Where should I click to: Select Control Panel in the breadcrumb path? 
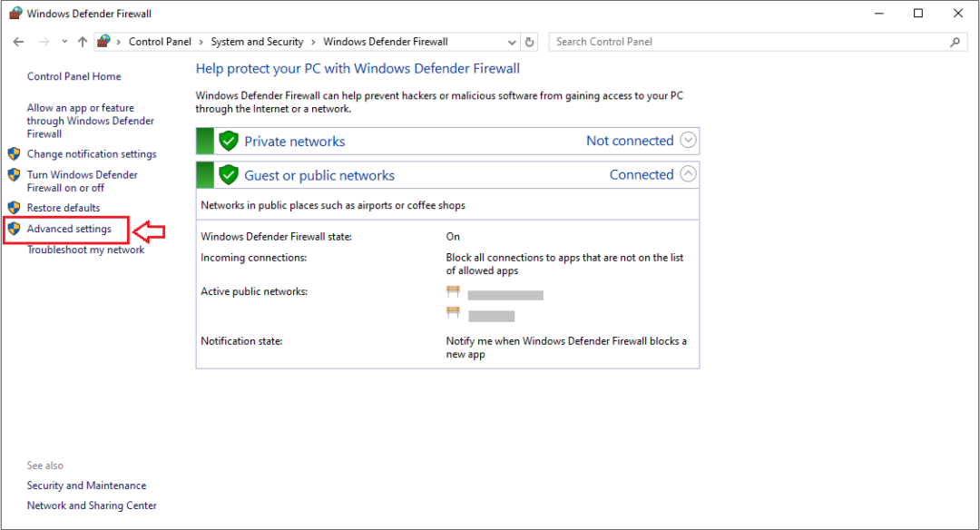click(159, 42)
